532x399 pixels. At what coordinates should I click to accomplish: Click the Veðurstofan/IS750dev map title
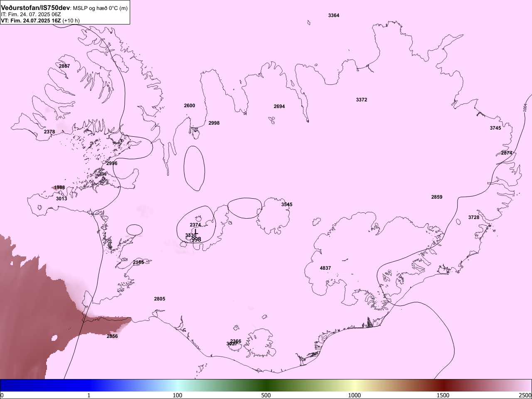(36, 8)
